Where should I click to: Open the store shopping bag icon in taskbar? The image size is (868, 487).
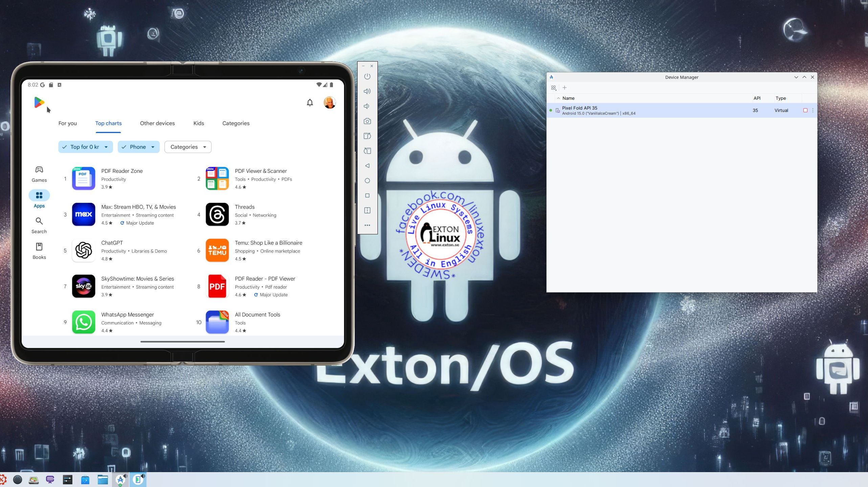tap(85, 480)
